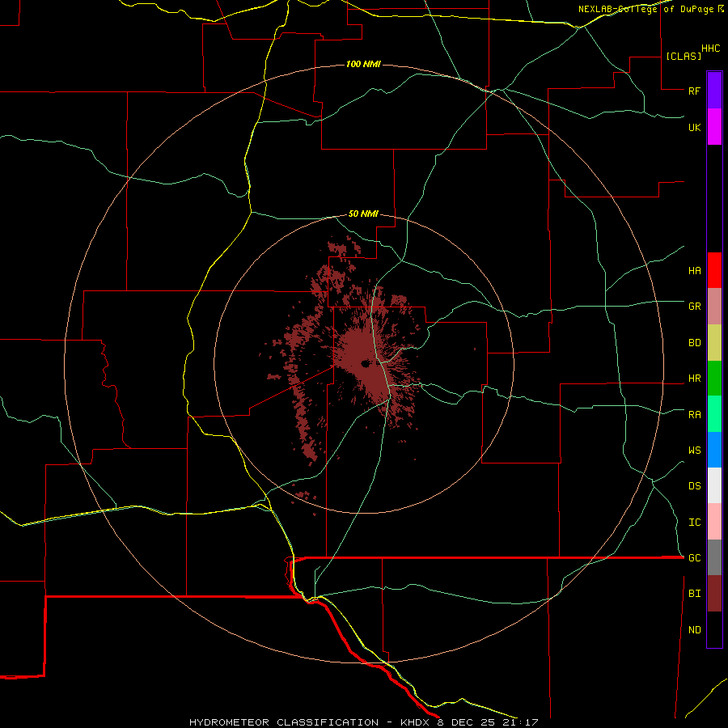Select the GR color swatch in legend
Image resolution: width=728 pixels, height=728 pixels.
(714, 307)
